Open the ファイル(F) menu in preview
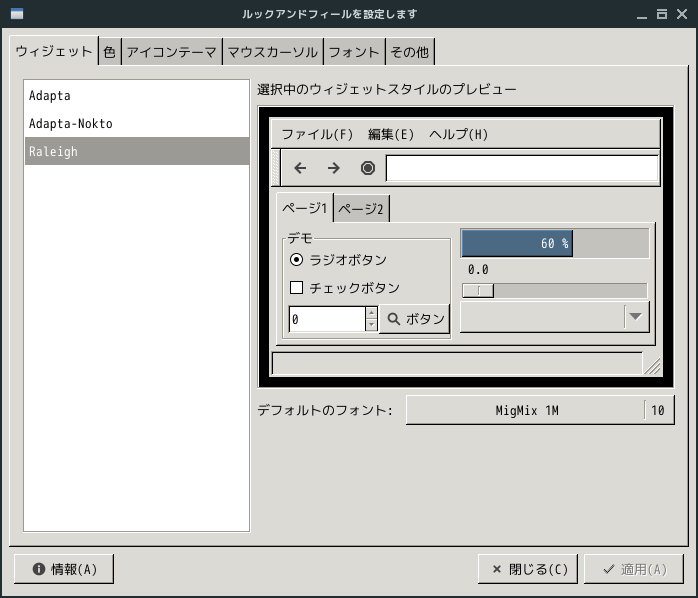 pos(317,134)
